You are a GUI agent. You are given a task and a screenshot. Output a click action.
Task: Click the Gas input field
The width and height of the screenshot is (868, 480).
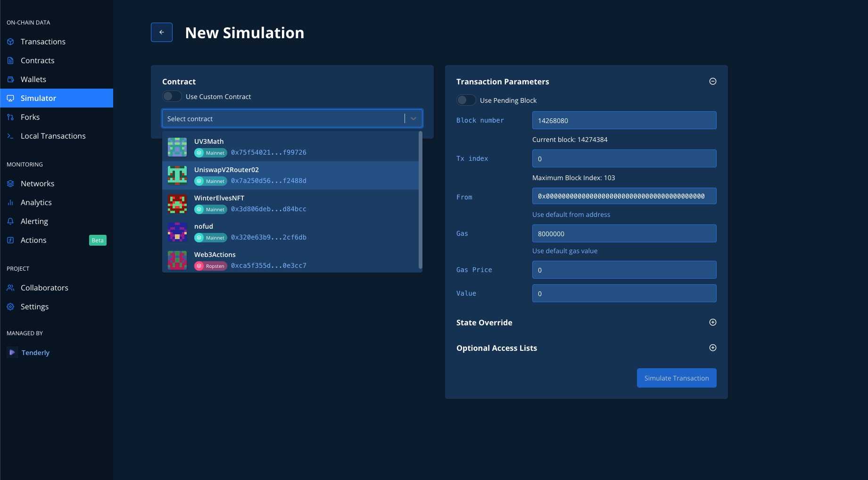624,233
